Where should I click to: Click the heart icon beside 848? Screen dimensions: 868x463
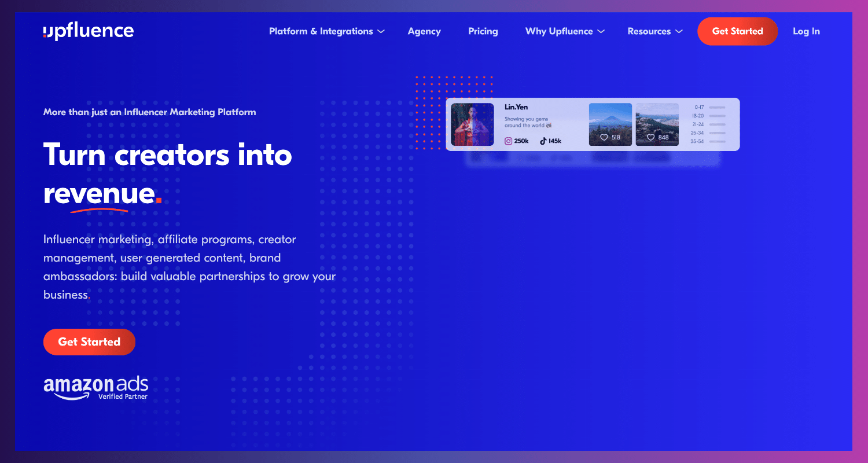tap(650, 138)
